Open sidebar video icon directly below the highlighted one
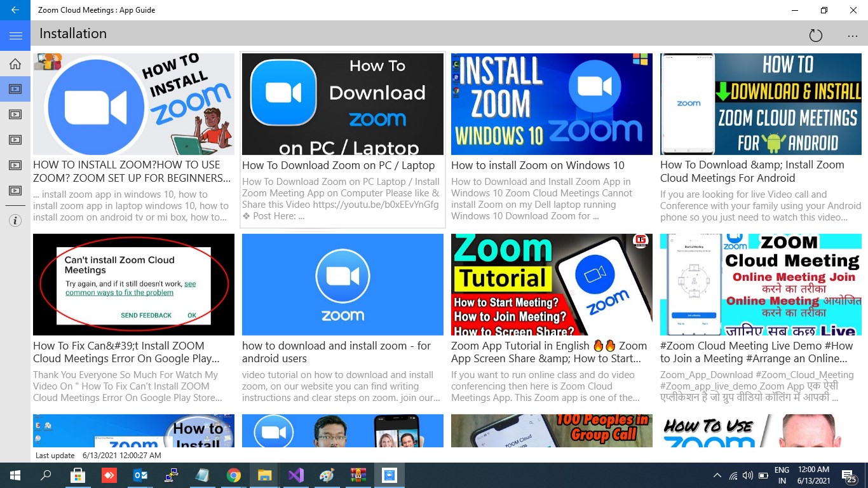The image size is (868, 488). [x=15, y=114]
